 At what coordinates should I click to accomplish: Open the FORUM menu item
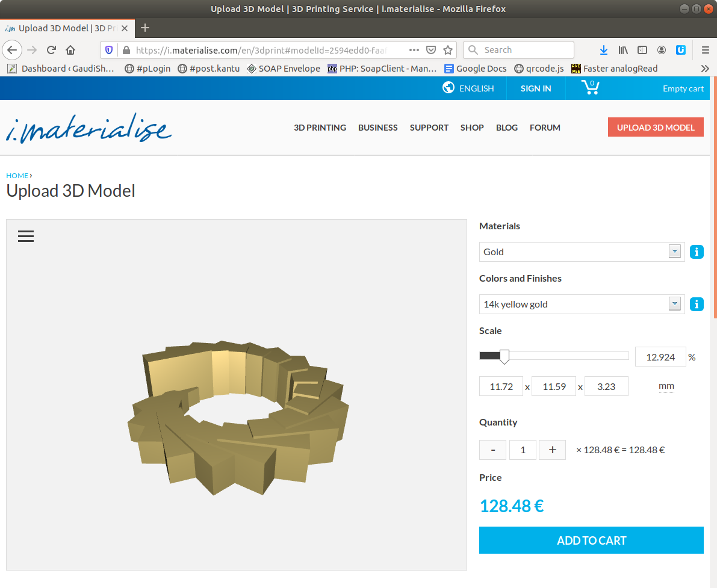545,128
